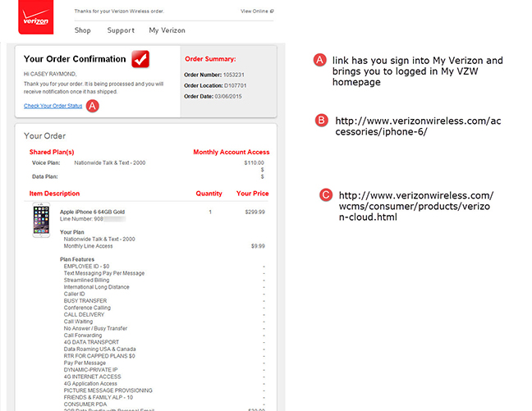Image resolution: width=532 pixels, height=411 pixels.
Task: Click PICTURE MESSAGE PROVISIONING feature
Action: pos(108,390)
